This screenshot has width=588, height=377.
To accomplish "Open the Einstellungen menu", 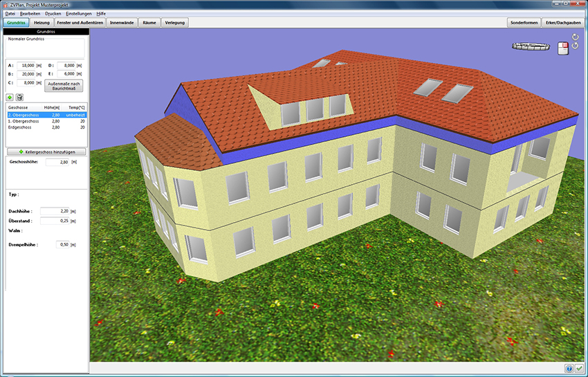I will 79,14.
